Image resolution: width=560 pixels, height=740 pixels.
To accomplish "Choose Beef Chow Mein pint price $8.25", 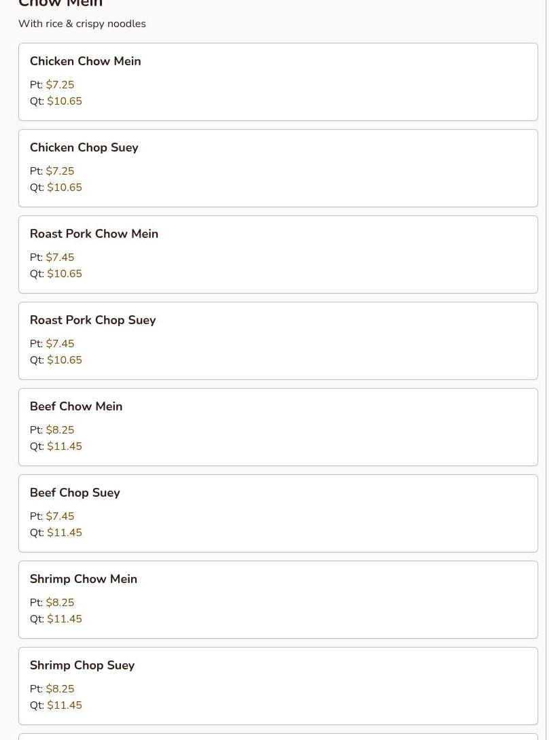I will [x=60, y=430].
